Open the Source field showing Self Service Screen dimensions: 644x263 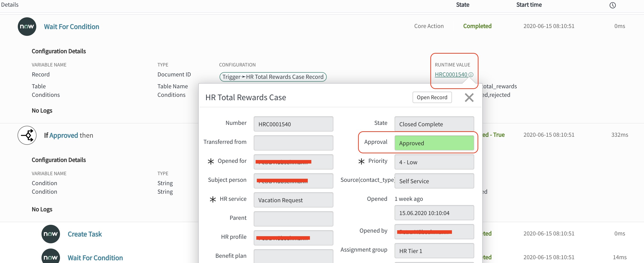tap(434, 181)
